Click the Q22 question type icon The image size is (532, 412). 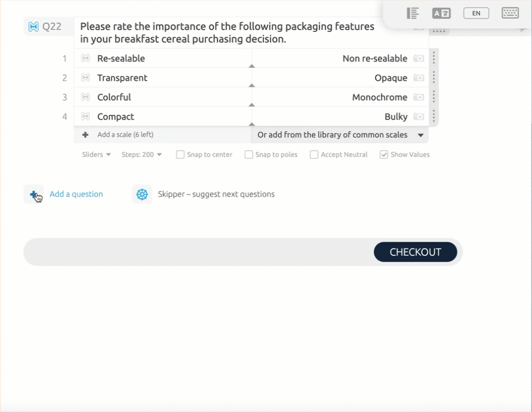coord(34,26)
